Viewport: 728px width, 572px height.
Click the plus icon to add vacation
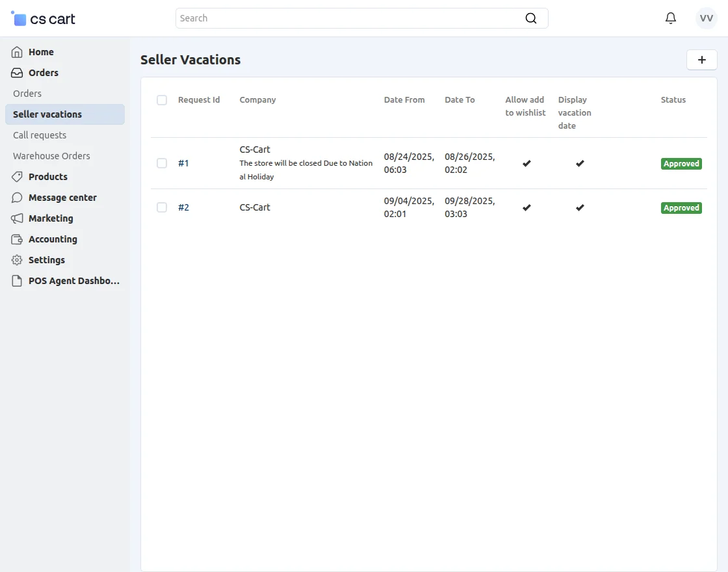tap(702, 60)
